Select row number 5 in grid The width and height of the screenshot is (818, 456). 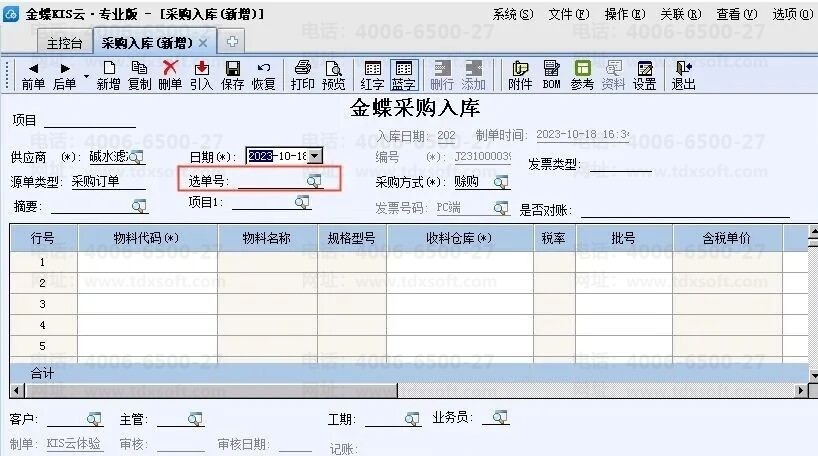[43, 346]
